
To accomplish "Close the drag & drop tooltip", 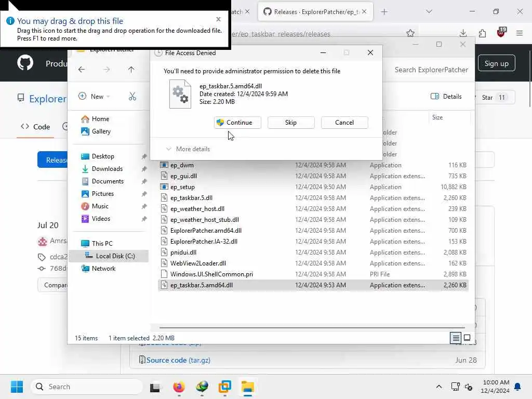I will tap(219, 19).
